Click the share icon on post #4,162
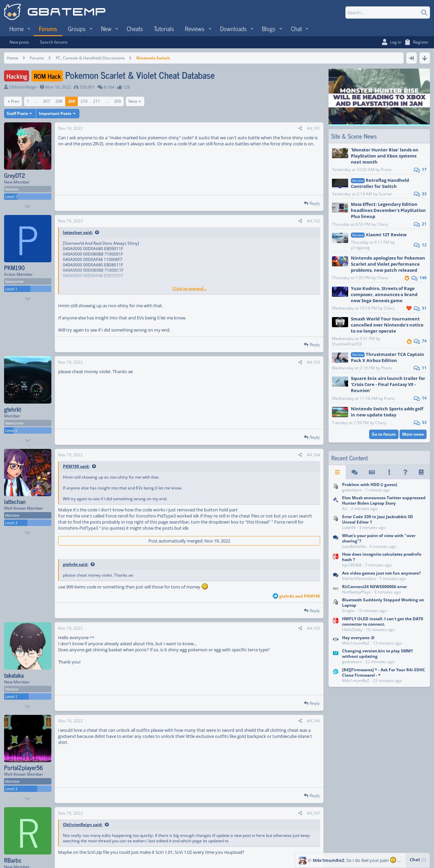Viewport: 434px width, 868px height. (300, 221)
